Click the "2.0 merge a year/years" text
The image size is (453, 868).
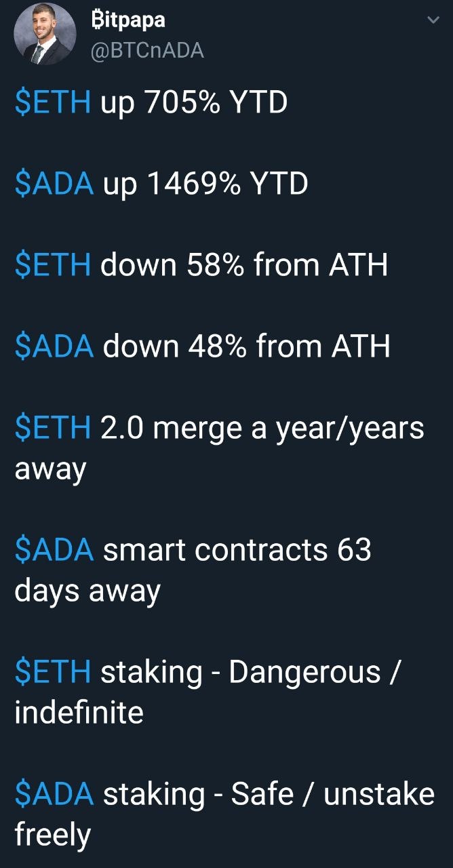(x=262, y=428)
